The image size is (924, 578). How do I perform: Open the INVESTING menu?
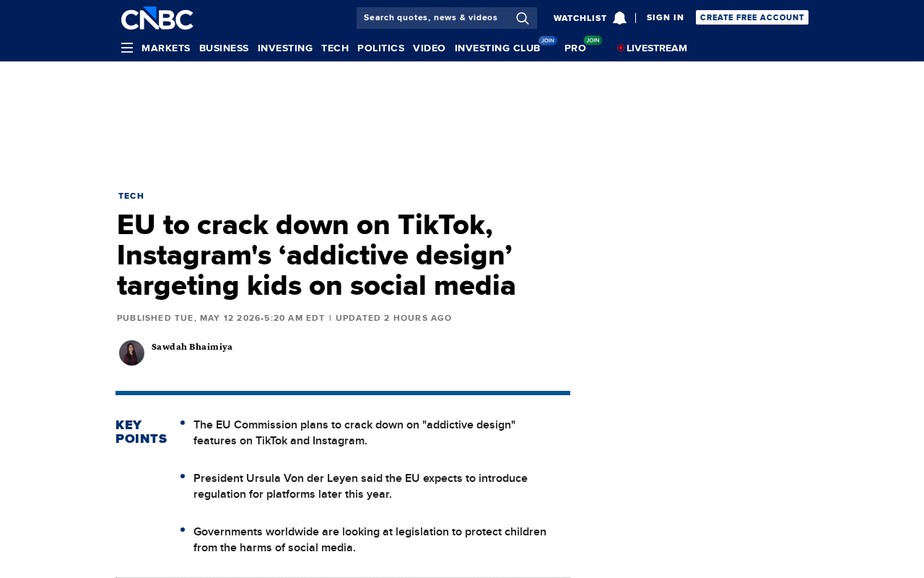click(285, 48)
